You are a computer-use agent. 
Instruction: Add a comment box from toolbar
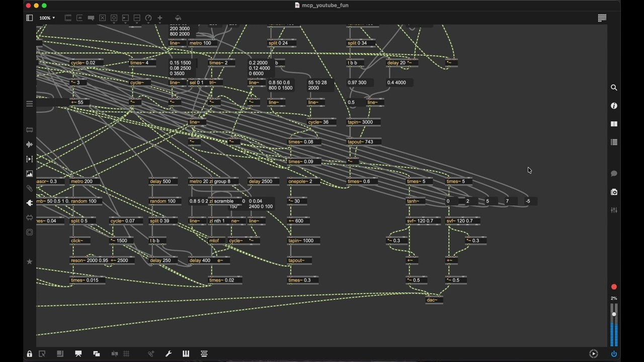[x=91, y=18]
